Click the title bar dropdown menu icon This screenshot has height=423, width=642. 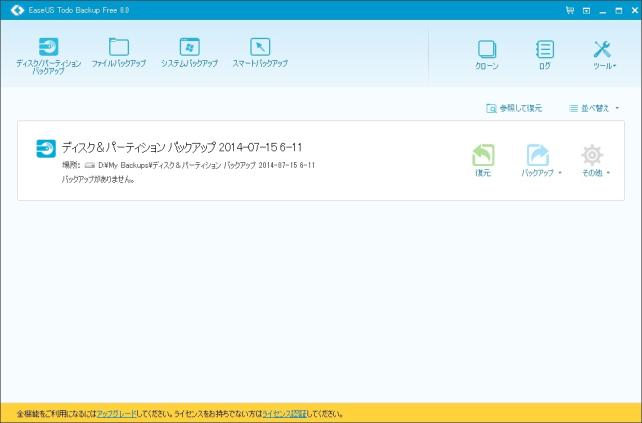pyautogui.click(x=586, y=11)
